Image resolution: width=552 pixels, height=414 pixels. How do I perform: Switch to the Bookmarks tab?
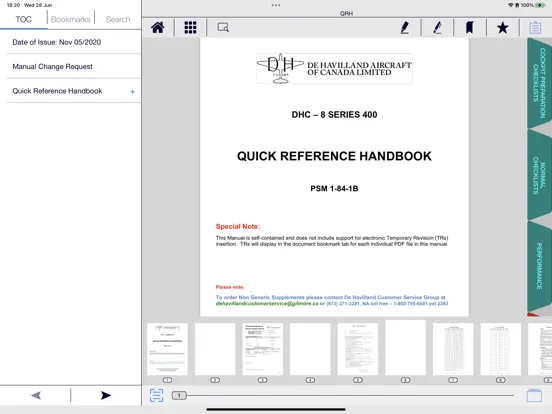(71, 19)
